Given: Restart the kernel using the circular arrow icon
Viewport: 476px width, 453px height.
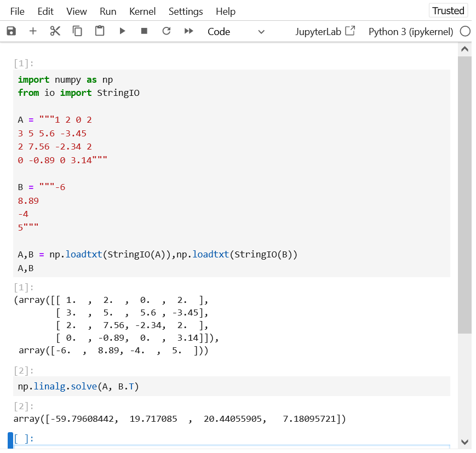Looking at the screenshot, I should 167,31.
